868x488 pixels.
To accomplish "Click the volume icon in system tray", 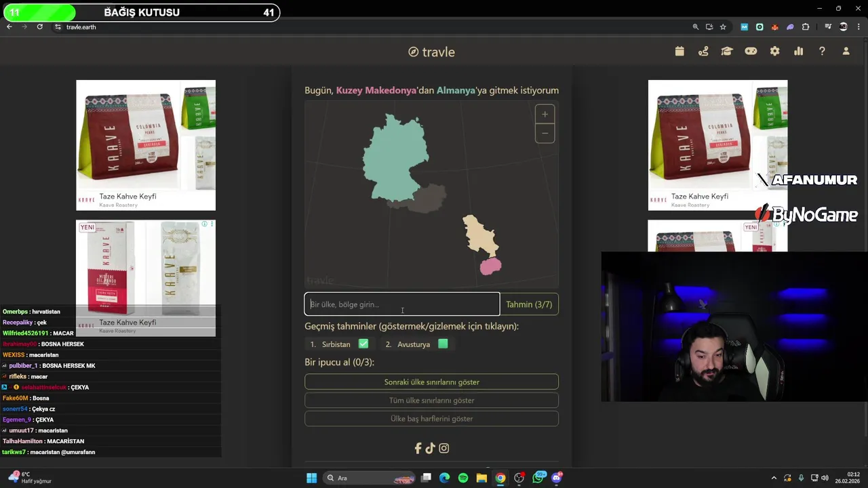I will pyautogui.click(x=825, y=478).
